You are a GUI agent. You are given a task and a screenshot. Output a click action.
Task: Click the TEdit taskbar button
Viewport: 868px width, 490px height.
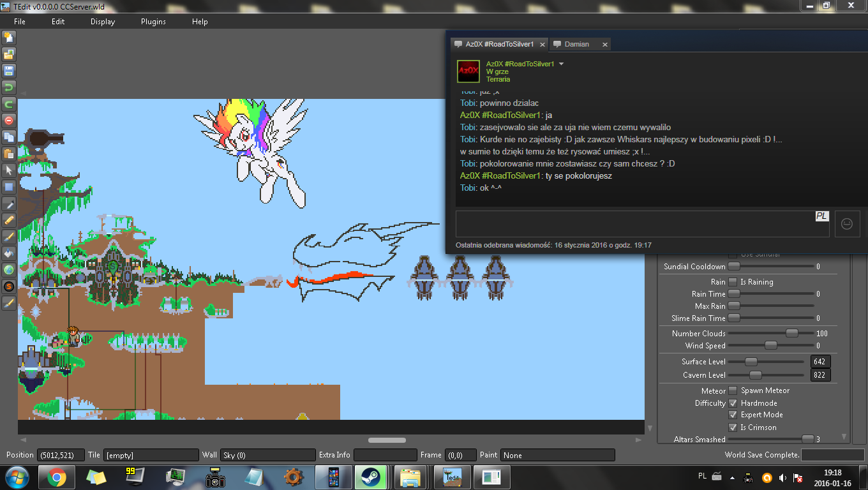[x=452, y=477]
